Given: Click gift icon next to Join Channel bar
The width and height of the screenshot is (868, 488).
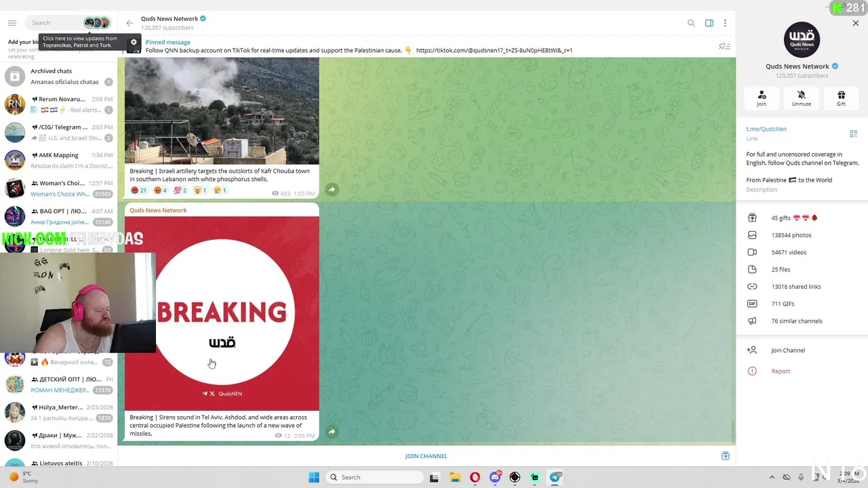Looking at the screenshot, I should 725,456.
